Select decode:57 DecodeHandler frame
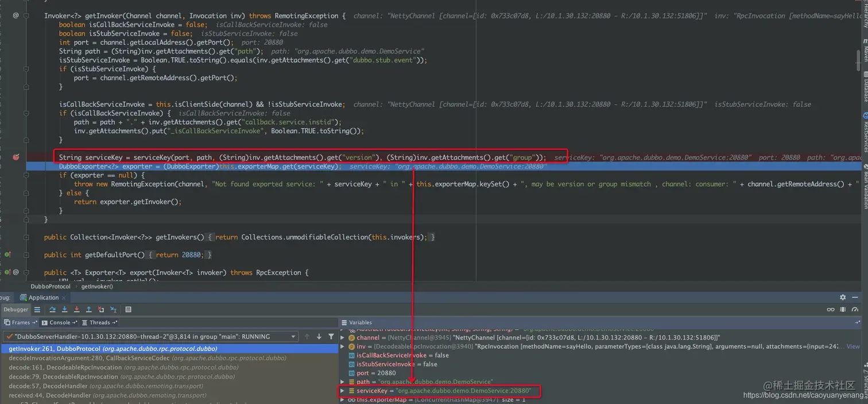The width and height of the screenshot is (868, 404). pos(170,386)
